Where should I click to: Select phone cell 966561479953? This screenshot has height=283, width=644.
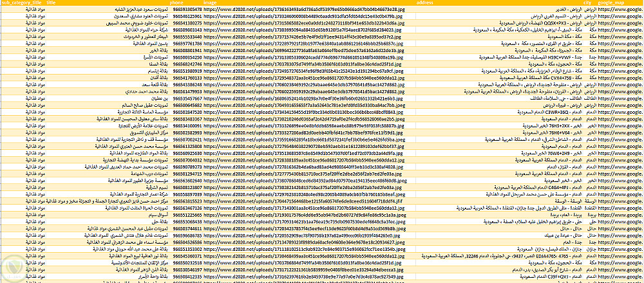point(187,91)
